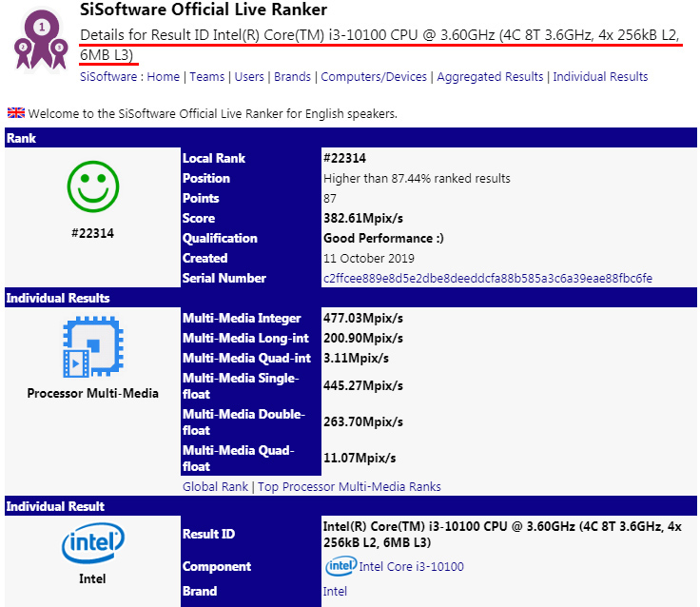Click the Processor Multi-Media caption
Screen dimensions: 700x607
point(93,393)
